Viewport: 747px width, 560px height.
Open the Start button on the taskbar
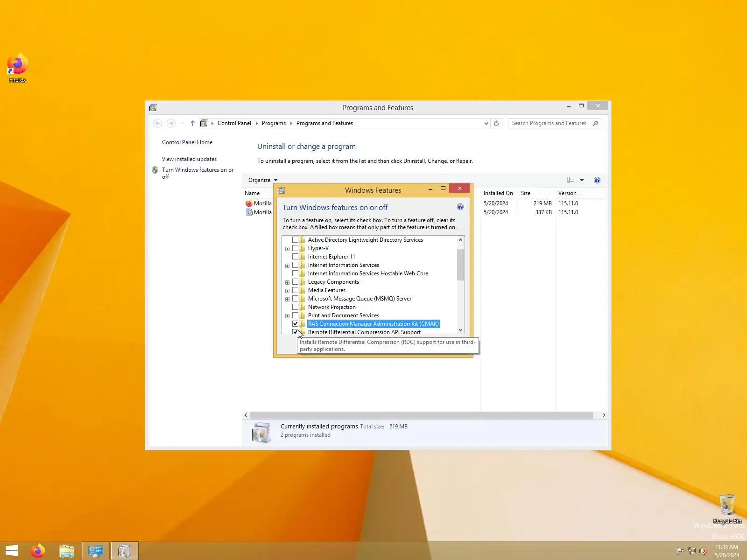coord(12,551)
